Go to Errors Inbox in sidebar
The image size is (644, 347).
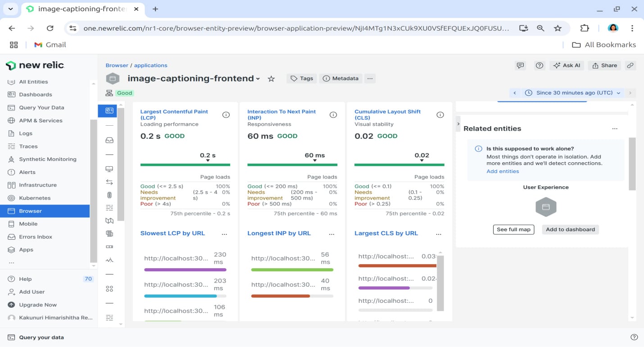(x=35, y=237)
